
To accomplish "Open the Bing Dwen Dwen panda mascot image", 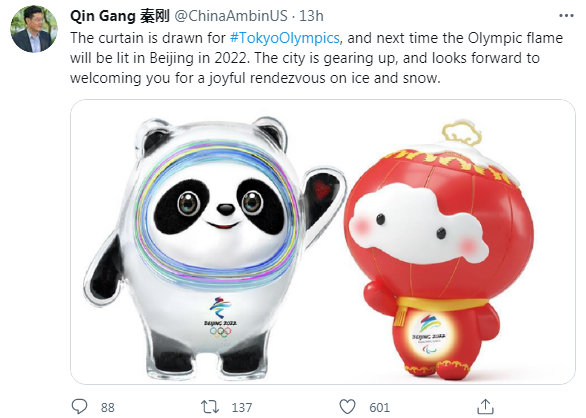I will click(x=213, y=247).
